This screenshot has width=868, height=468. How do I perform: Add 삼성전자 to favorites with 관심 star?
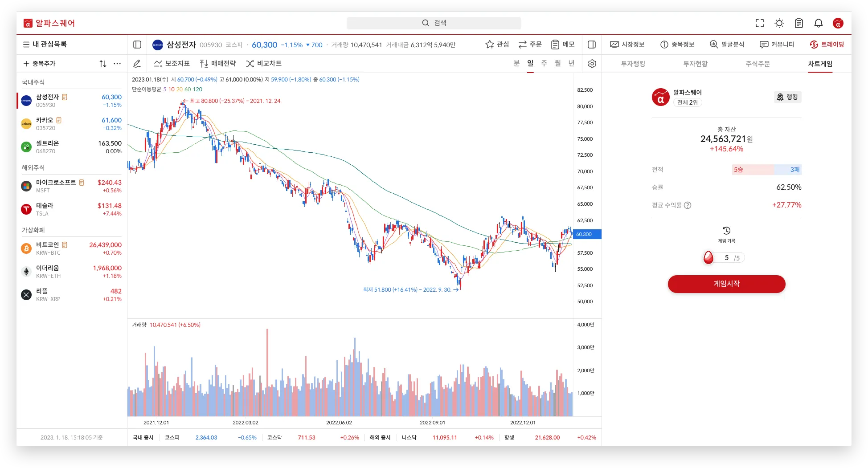[x=497, y=45]
